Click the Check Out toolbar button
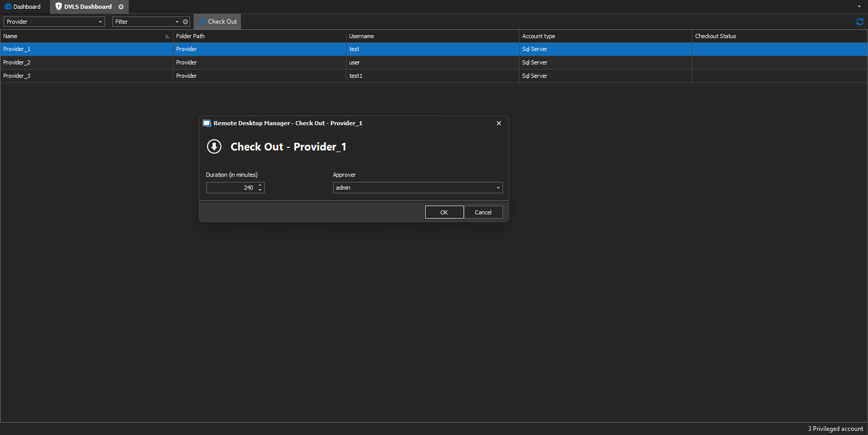This screenshot has height=435, width=868. click(x=218, y=22)
